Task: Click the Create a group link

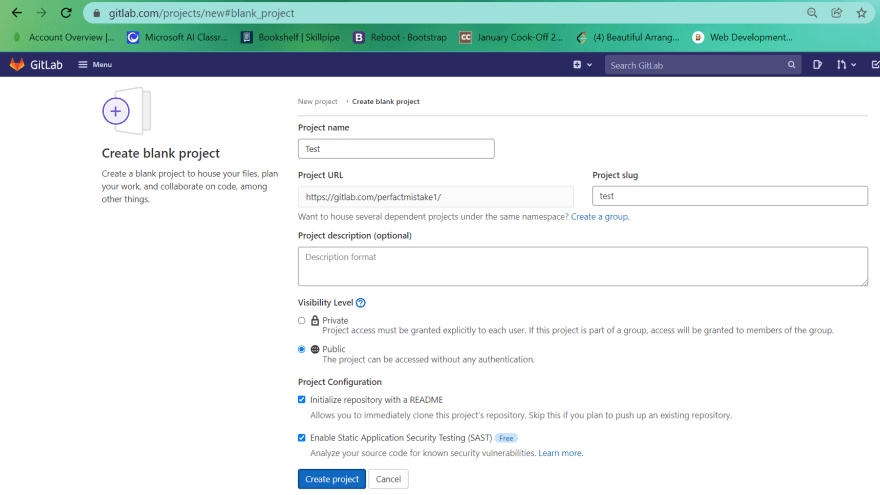Action: click(600, 217)
